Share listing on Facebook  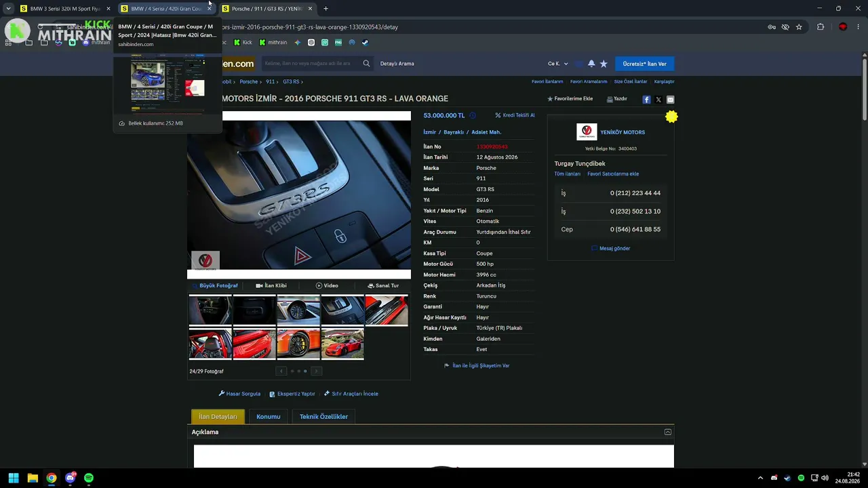tap(646, 100)
